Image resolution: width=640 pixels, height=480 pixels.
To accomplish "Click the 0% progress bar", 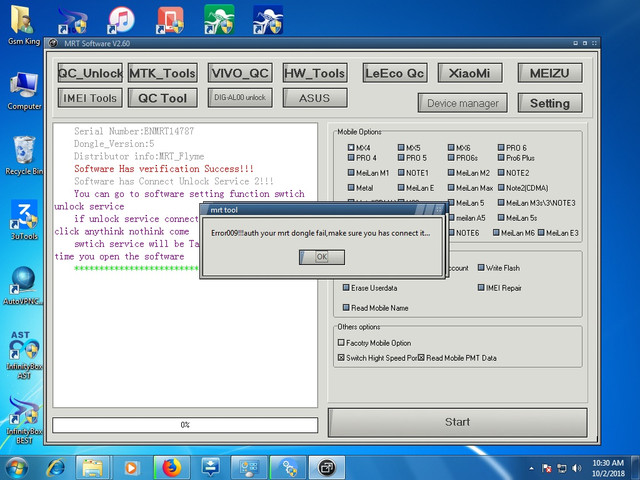I will pyautogui.click(x=185, y=425).
